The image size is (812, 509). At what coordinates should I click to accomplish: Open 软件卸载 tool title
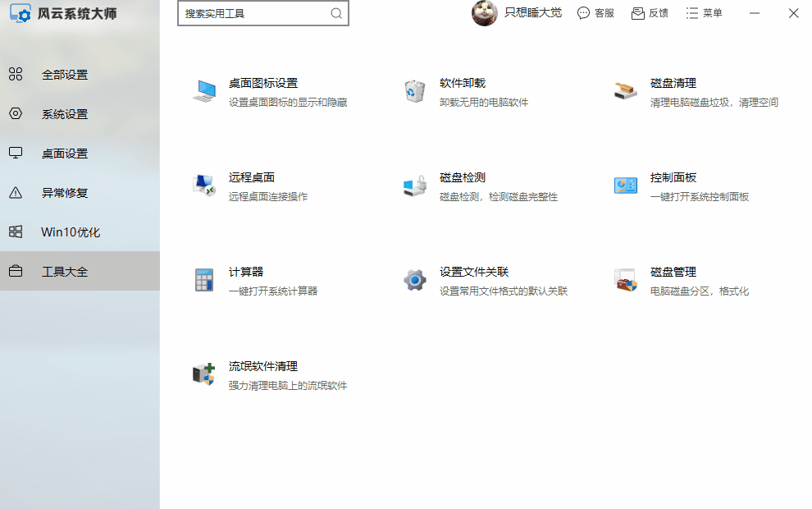pos(463,83)
